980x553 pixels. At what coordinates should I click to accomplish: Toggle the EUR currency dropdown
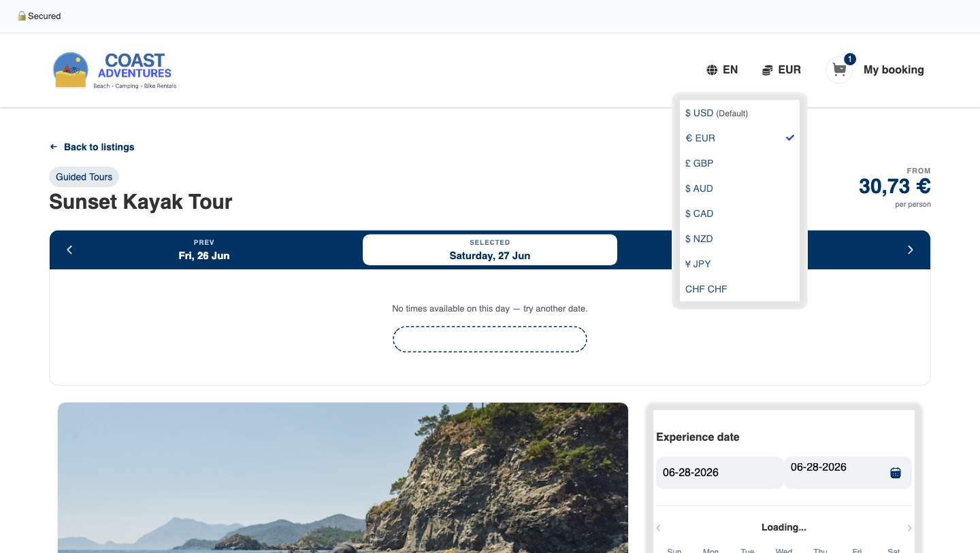781,70
